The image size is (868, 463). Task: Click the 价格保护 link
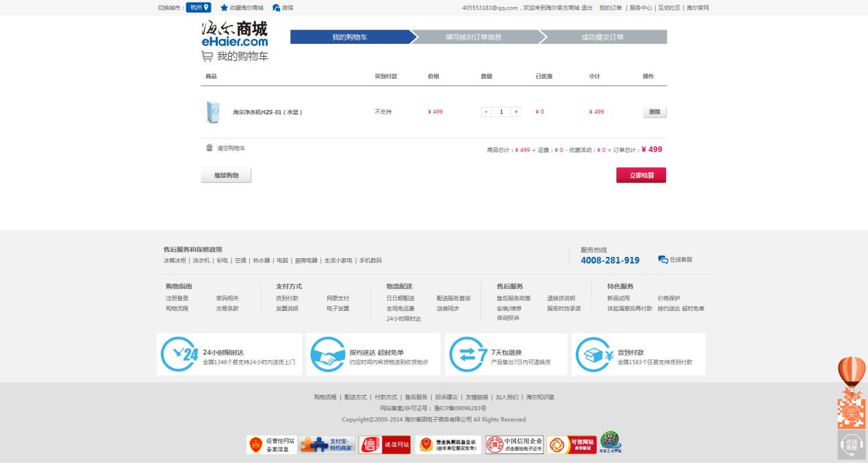point(669,298)
